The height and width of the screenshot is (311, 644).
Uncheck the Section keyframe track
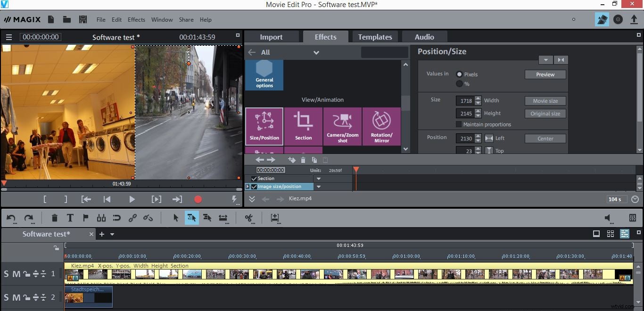(x=255, y=178)
